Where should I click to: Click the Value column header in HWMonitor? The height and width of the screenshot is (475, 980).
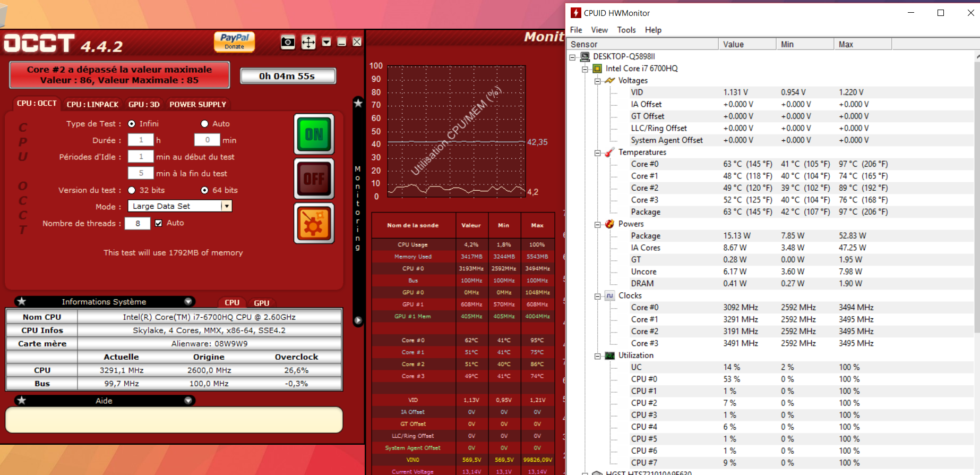point(747,44)
